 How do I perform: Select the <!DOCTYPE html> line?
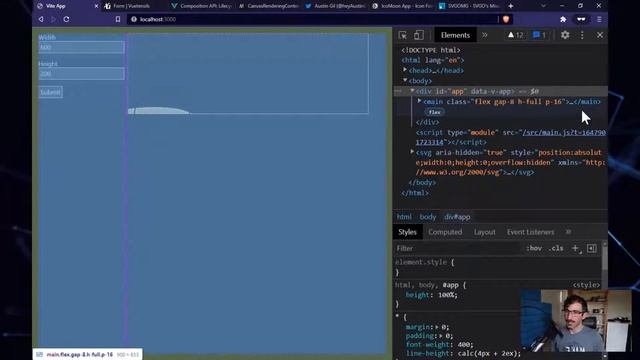[431, 50]
